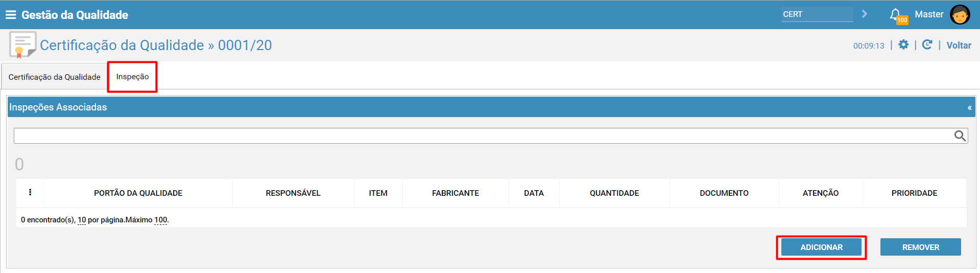
Task: Sort by ATENÇÃO column header
Action: pyautogui.click(x=821, y=193)
